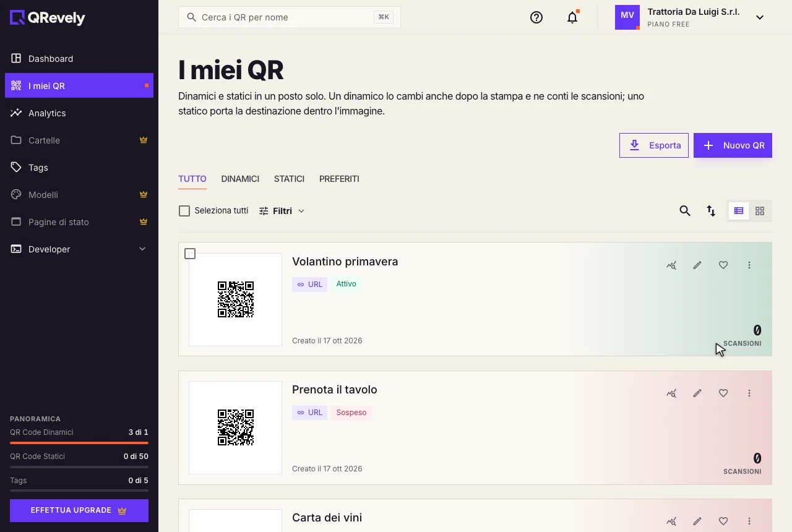The width and height of the screenshot is (792, 532).
Task: Click the Tags usage bar
Action: pyautogui.click(x=79, y=491)
